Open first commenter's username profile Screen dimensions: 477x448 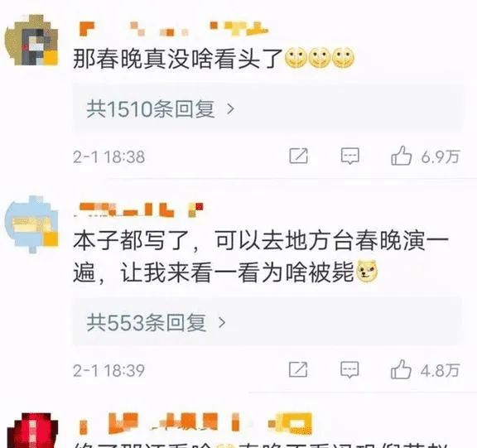(x=173, y=29)
